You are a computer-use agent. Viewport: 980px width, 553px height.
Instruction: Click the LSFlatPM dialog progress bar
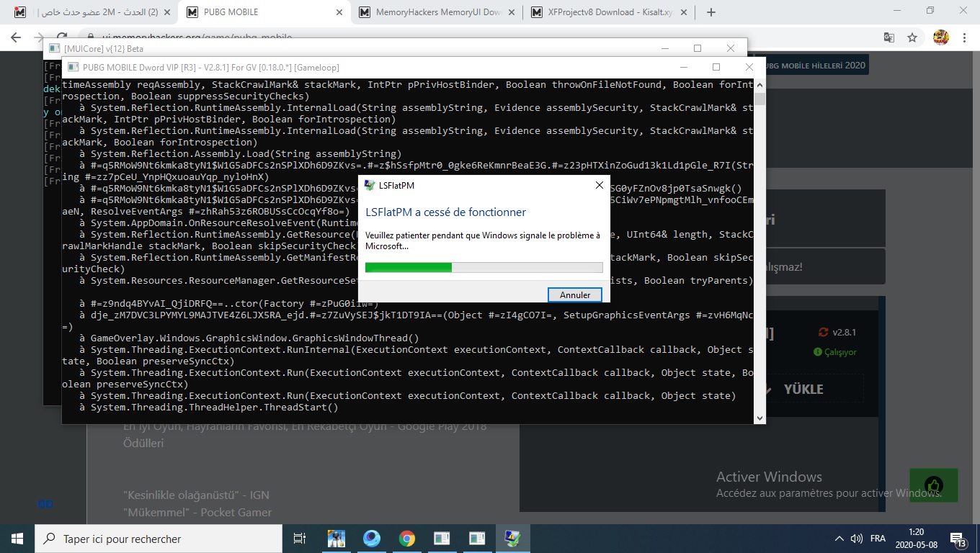[x=484, y=268]
